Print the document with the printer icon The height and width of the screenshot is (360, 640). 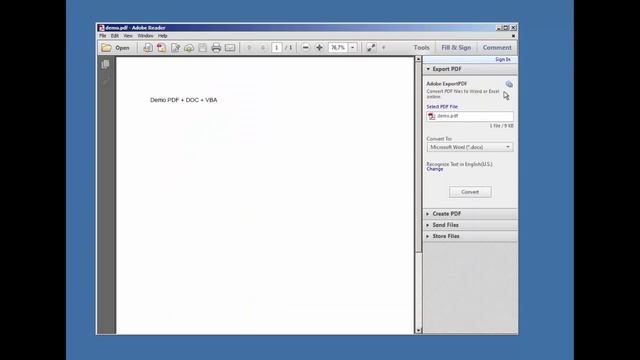click(216, 48)
